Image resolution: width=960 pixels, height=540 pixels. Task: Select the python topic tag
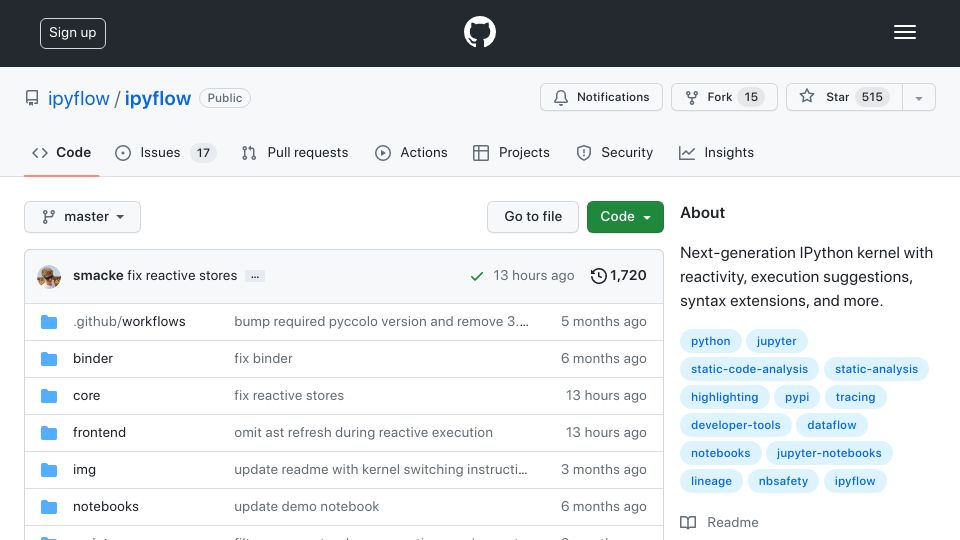[711, 341]
